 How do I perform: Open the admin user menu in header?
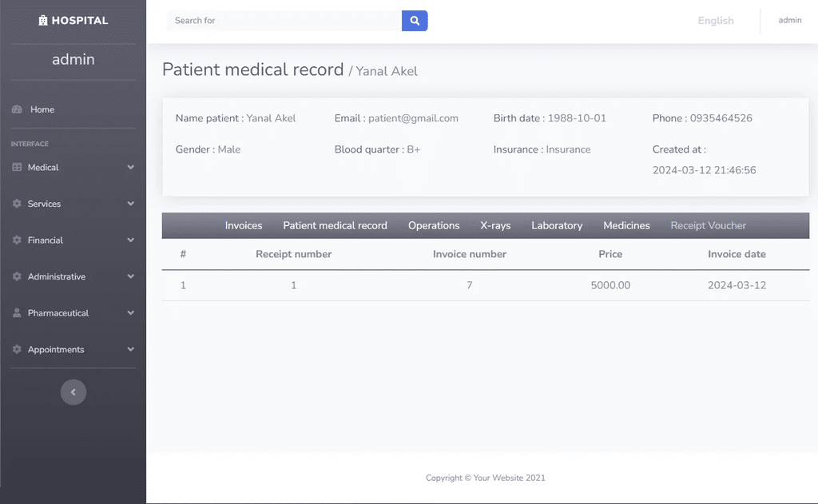coord(790,20)
